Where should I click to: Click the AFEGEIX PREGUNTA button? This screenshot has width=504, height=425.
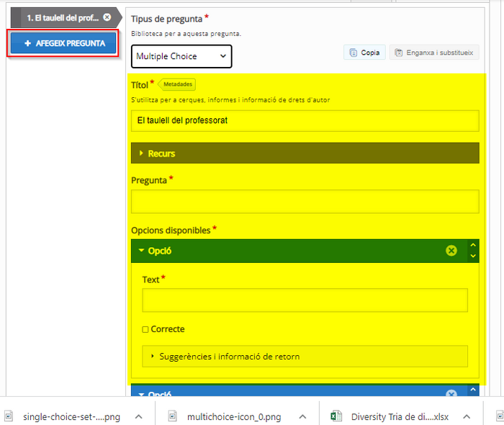tap(63, 43)
